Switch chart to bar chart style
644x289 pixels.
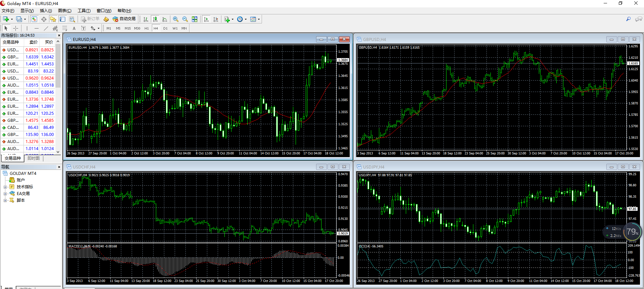146,19
